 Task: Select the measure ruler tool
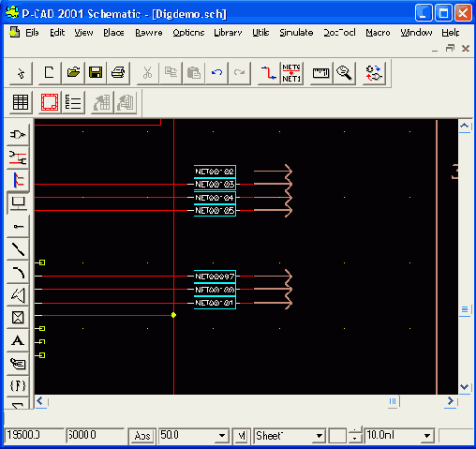(320, 73)
